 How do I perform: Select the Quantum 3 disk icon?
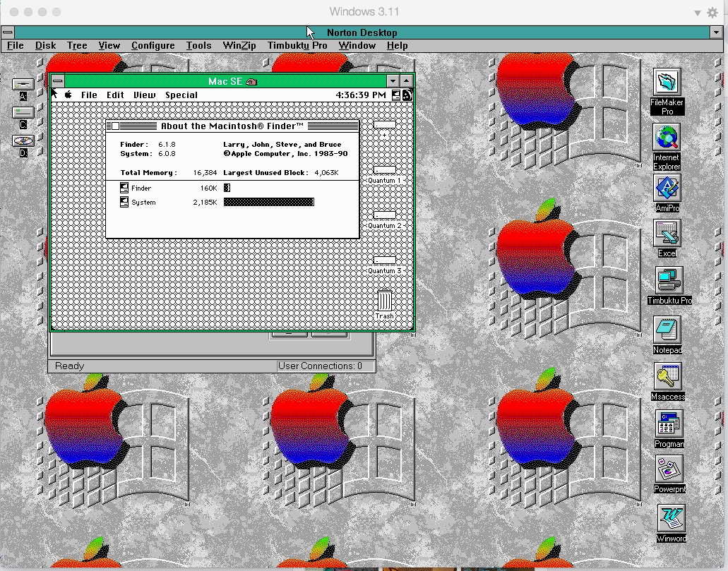[x=384, y=260]
